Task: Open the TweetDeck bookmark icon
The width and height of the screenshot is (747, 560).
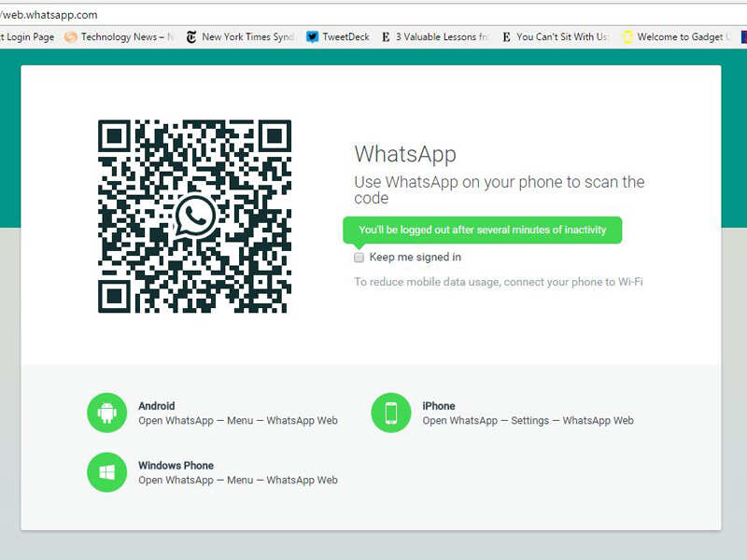Action: pos(312,37)
